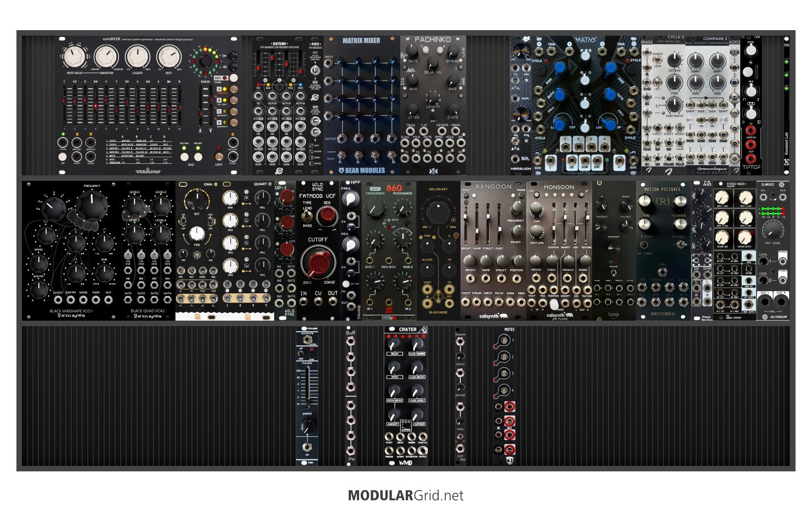Turn the Cycle 5 OCTAVE knob

[674, 60]
